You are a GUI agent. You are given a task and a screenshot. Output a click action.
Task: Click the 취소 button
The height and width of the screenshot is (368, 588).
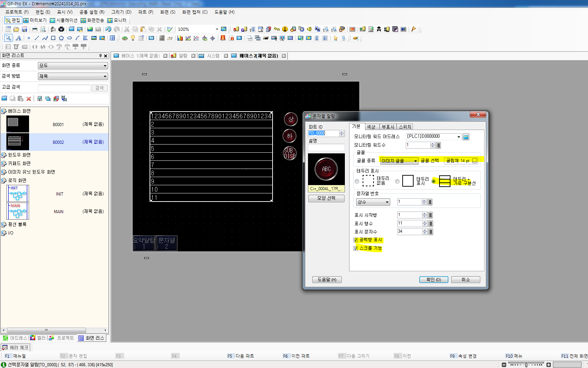(x=466, y=280)
